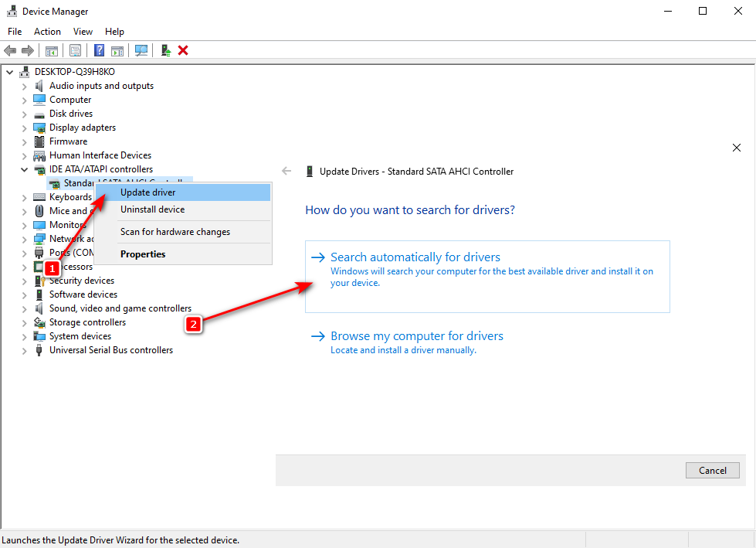
Task: Collapse IDE ATA/ATAPI controllers chevron
Action: [24, 170]
